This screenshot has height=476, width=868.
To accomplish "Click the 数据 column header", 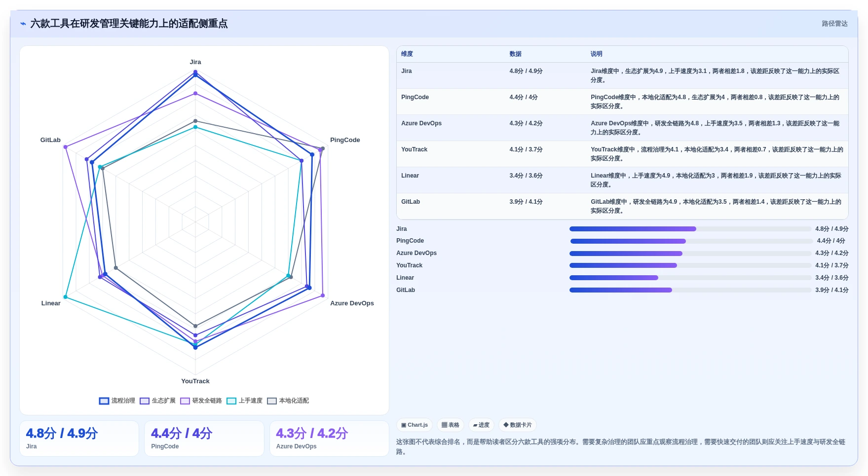I will click(516, 54).
